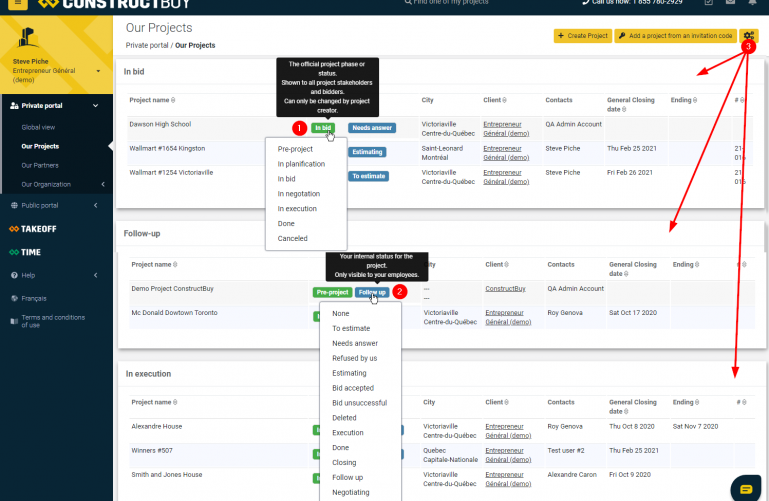Viewport: 769px width, 501px height.
Task: Open the TAKEOFF module
Action: (33, 229)
